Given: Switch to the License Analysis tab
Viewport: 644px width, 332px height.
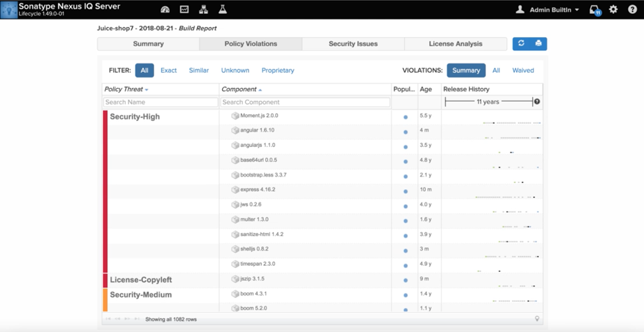Looking at the screenshot, I should [456, 44].
